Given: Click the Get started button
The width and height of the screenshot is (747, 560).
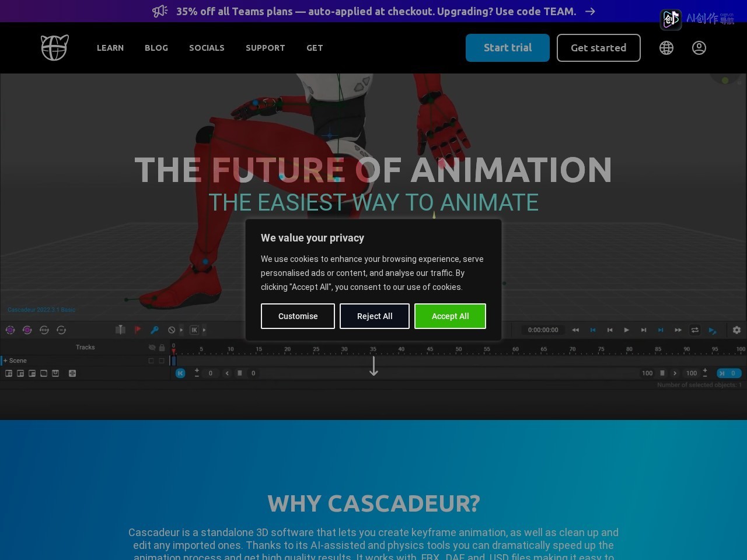Looking at the screenshot, I should [599, 48].
